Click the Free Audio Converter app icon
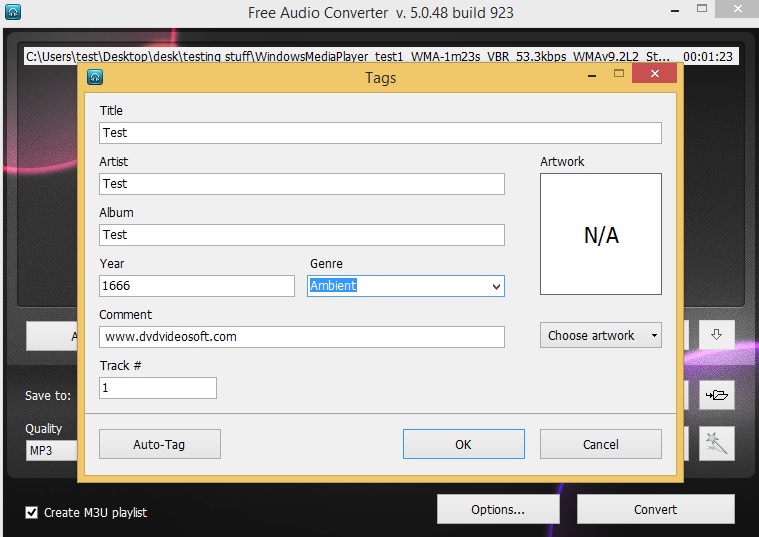 (x=13, y=12)
